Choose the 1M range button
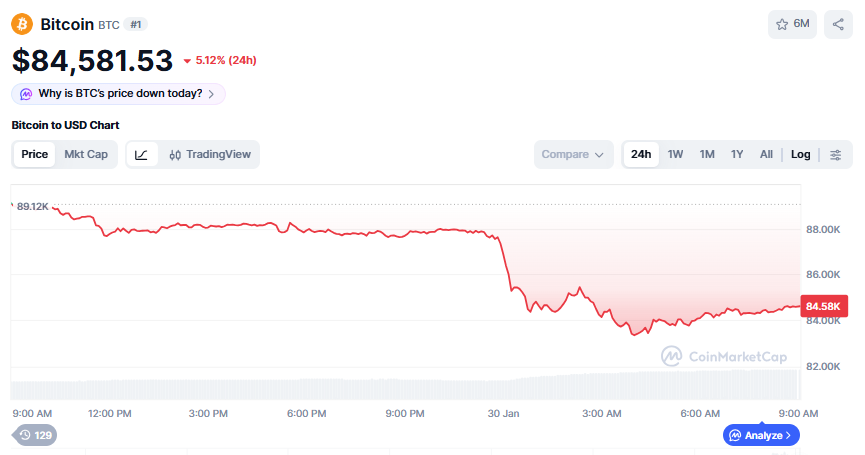 (707, 154)
